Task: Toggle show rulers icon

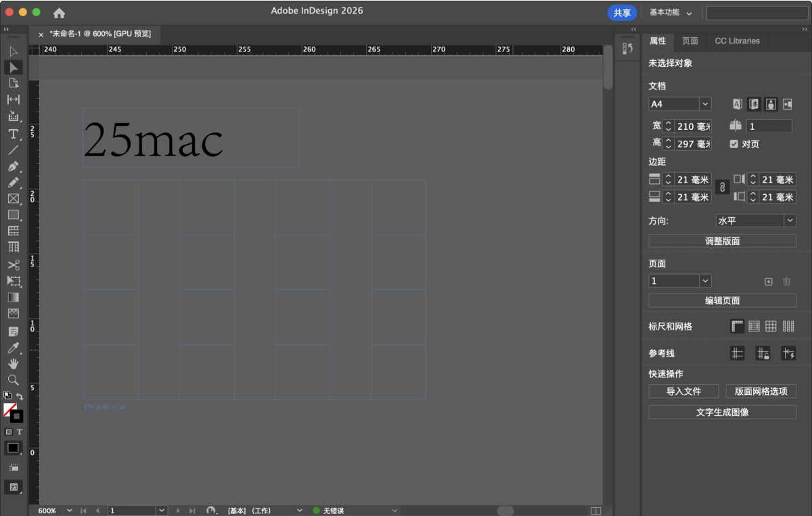Action: (738, 327)
